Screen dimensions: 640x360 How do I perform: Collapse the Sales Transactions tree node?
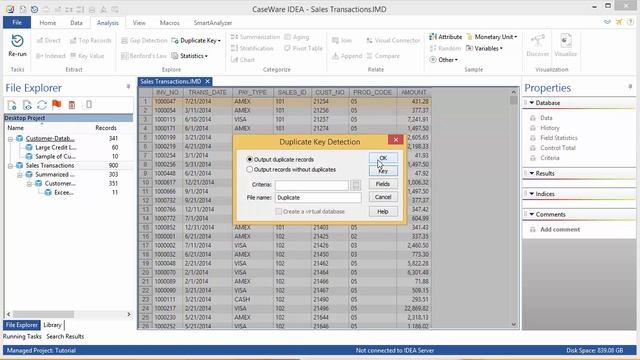pos(10,166)
